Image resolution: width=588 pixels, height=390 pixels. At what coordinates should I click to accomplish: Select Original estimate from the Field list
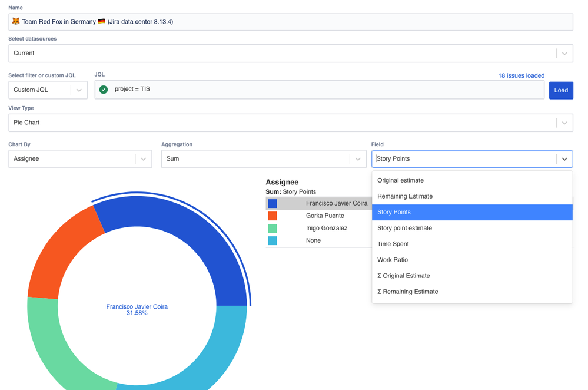[472, 180]
